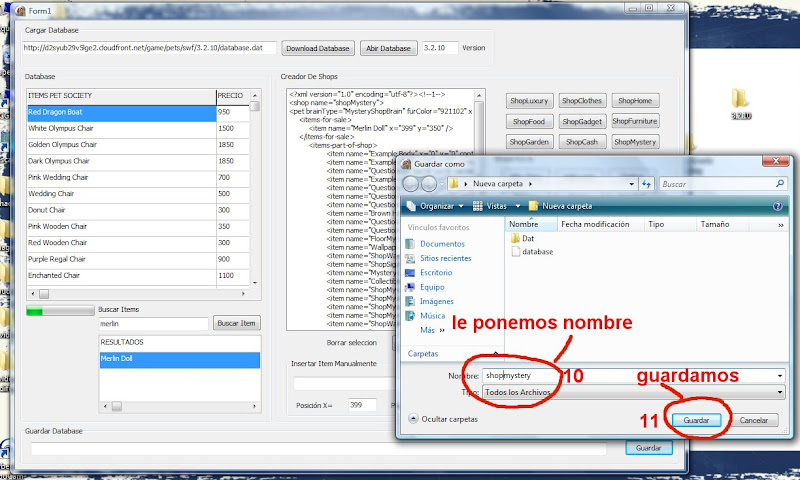Click the Guardar button in the save dialog
Image resolution: width=800 pixels, height=480 pixels.
pos(696,420)
